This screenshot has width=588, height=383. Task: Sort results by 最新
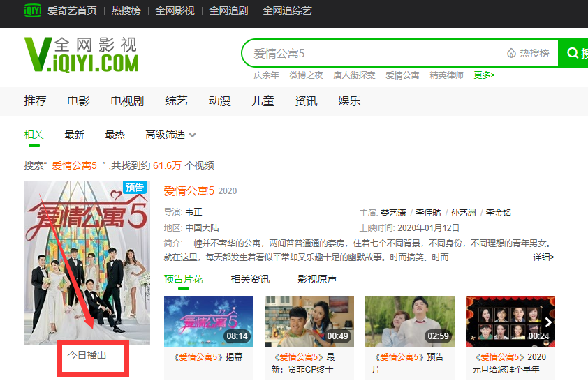click(74, 135)
